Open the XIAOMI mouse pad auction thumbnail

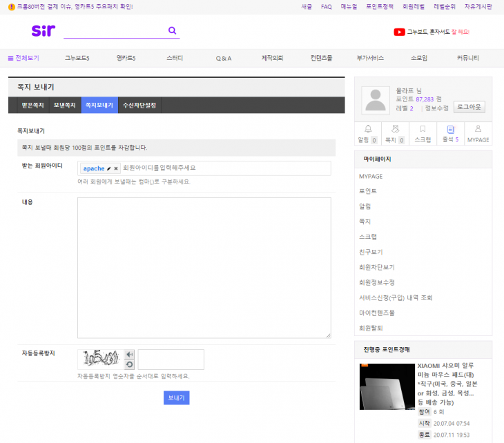[386, 386]
